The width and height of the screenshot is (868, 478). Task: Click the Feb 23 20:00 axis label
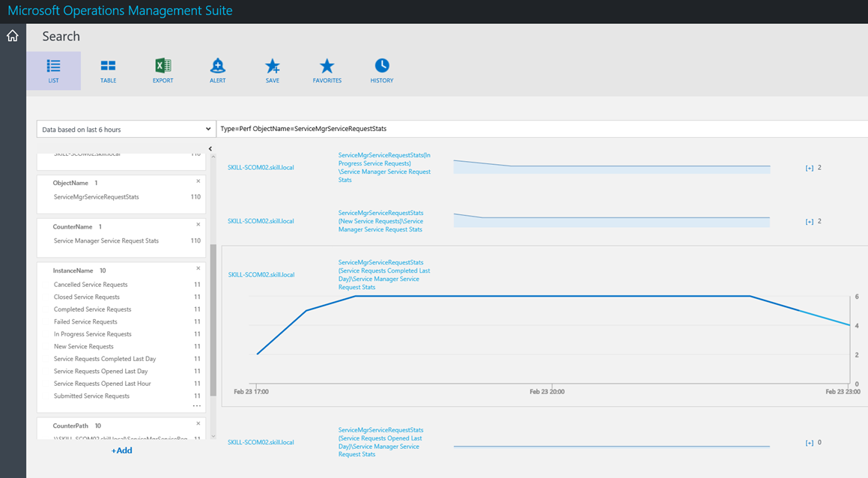[547, 392]
